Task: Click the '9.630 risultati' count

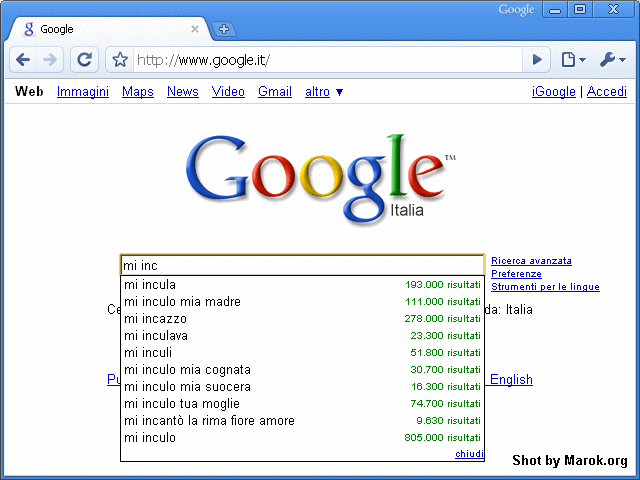Action: [449, 420]
